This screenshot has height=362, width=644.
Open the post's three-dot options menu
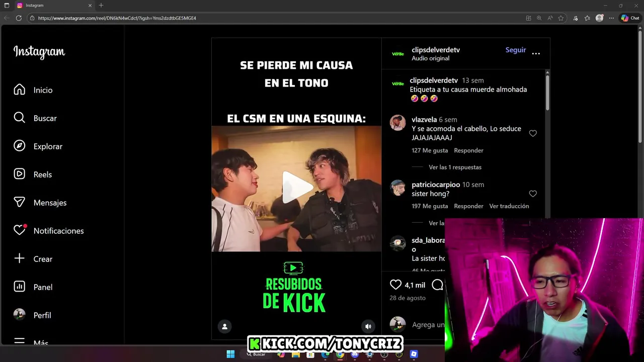tap(536, 53)
